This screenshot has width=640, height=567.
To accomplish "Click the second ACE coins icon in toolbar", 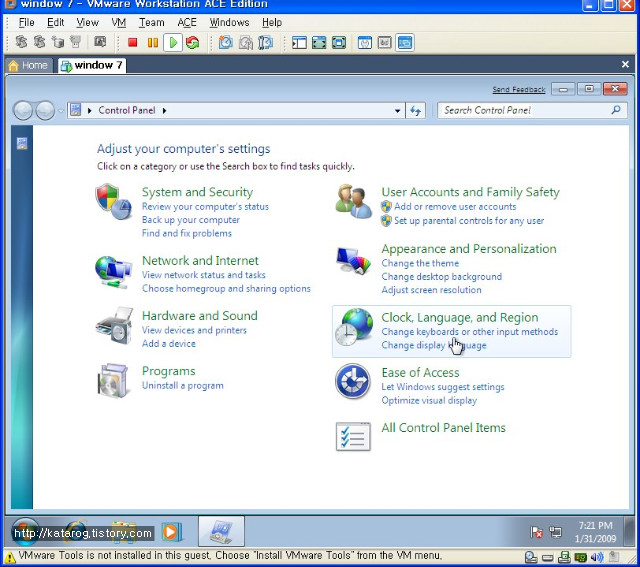I will point(40,42).
